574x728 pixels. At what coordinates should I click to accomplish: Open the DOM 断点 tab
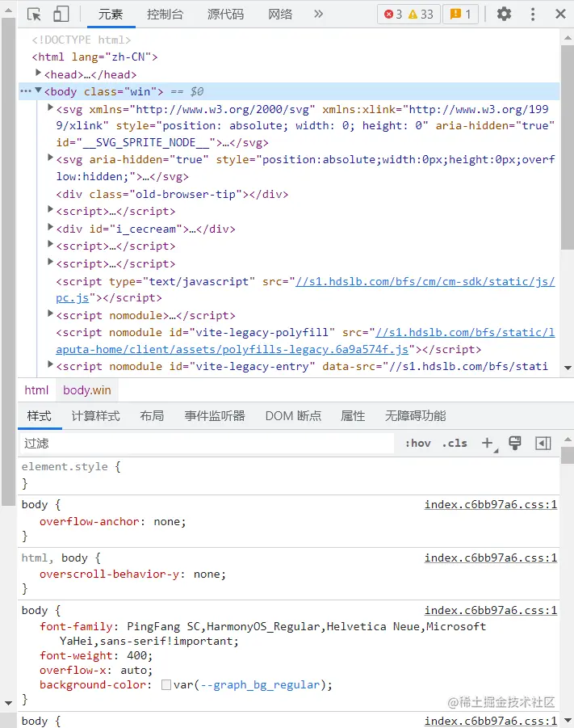click(x=293, y=415)
